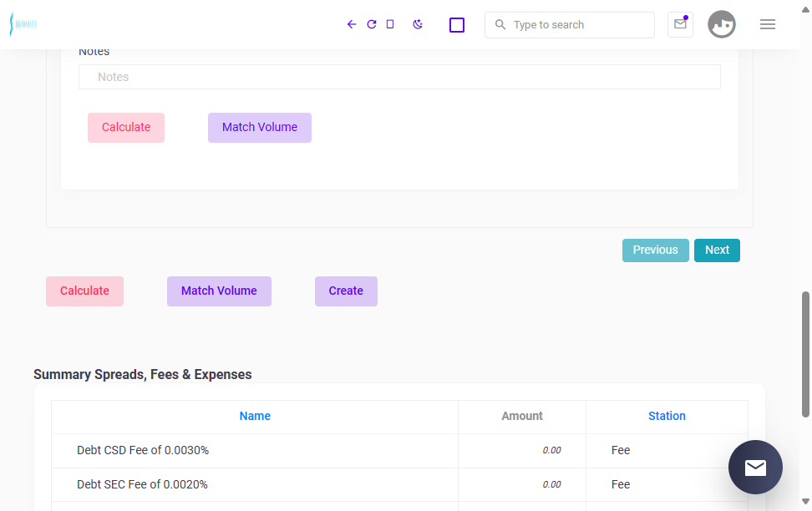Click the mobile device view icon
This screenshot has width=812, height=511.
click(390, 24)
